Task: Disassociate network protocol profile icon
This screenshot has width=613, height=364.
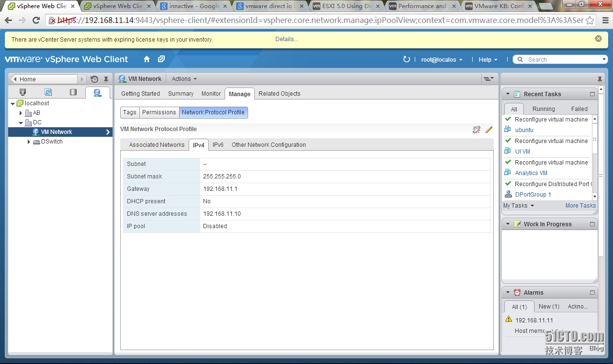Action: coord(476,130)
